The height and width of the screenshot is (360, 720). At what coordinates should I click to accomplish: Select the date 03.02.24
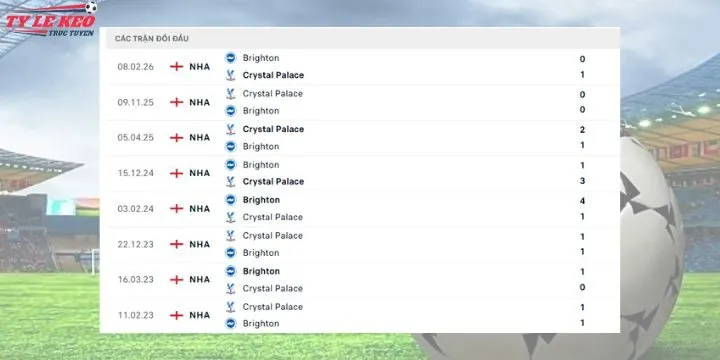click(135, 208)
